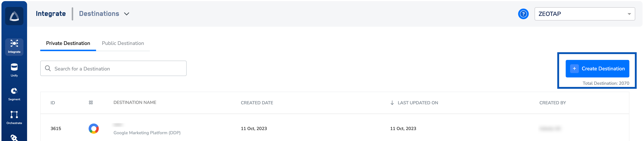
Task: Open the Integrate sidebar module
Action: coord(14,46)
